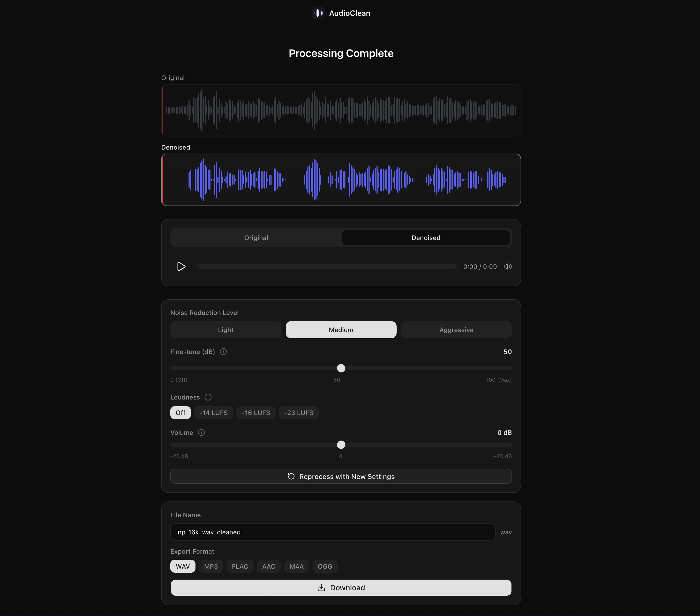Select the Light noise reduction level

pyautogui.click(x=225, y=330)
